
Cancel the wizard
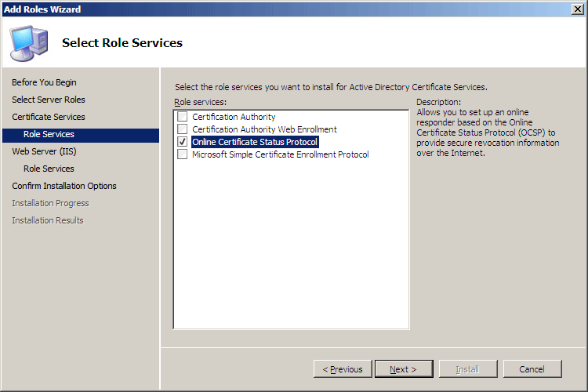coord(532,369)
